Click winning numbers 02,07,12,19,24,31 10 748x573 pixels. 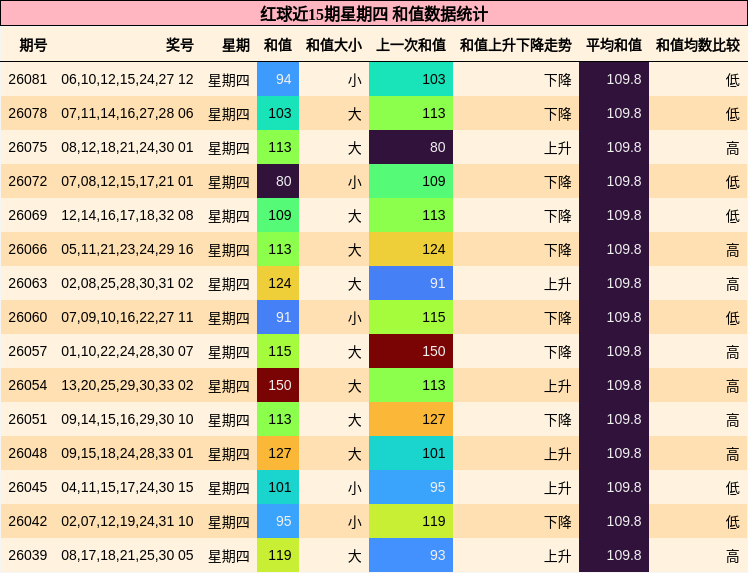pyautogui.click(x=127, y=521)
